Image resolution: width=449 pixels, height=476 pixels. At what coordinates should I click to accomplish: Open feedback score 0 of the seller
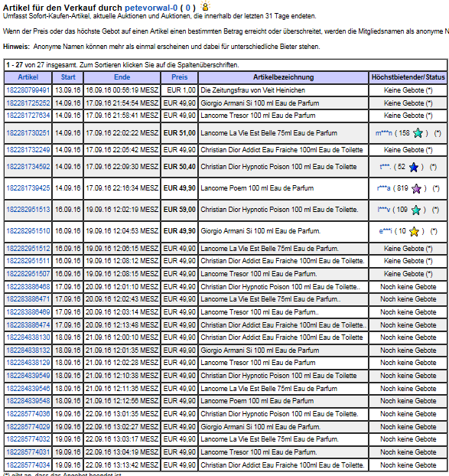click(188, 8)
